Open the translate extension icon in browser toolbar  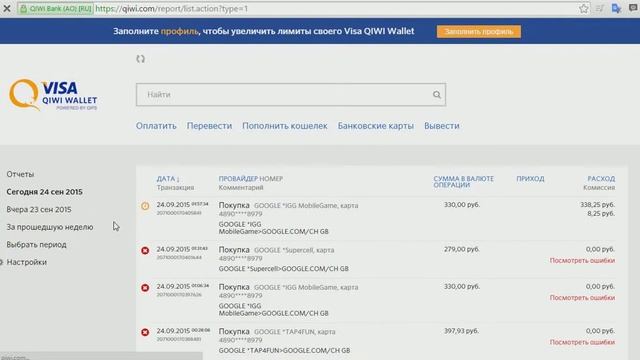coord(616,8)
